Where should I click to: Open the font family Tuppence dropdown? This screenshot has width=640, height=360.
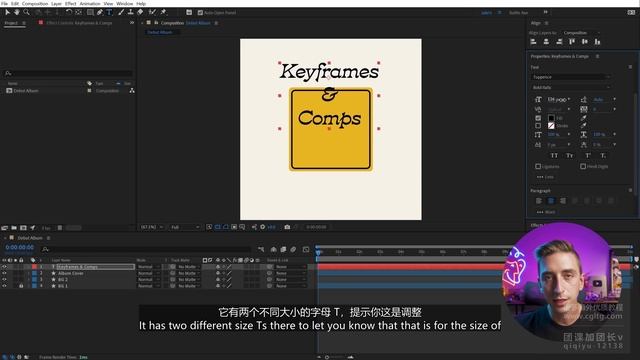571,77
